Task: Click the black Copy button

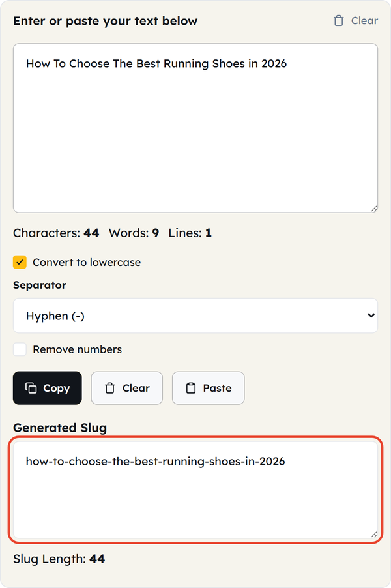Action: tap(47, 388)
